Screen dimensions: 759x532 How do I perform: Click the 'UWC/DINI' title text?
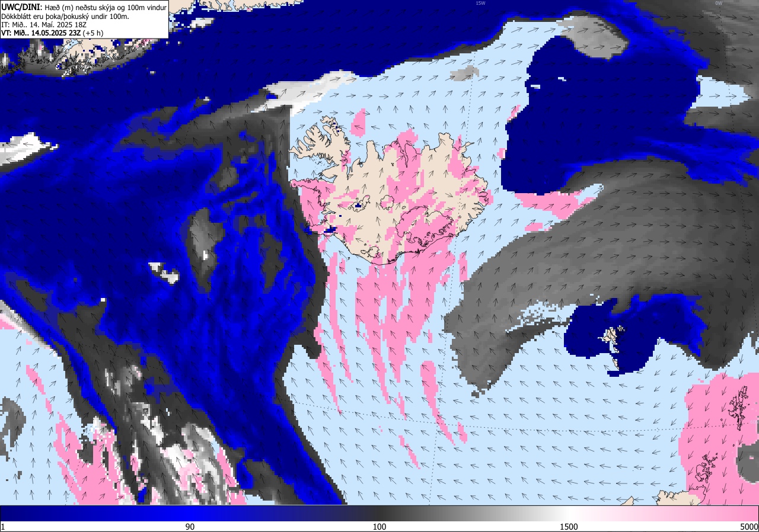[x=21, y=7]
